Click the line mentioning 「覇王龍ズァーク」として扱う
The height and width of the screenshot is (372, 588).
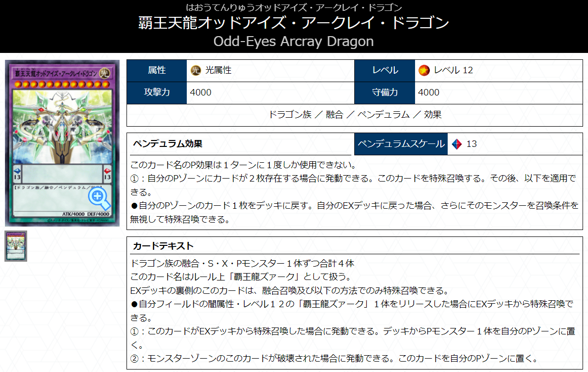241,277
